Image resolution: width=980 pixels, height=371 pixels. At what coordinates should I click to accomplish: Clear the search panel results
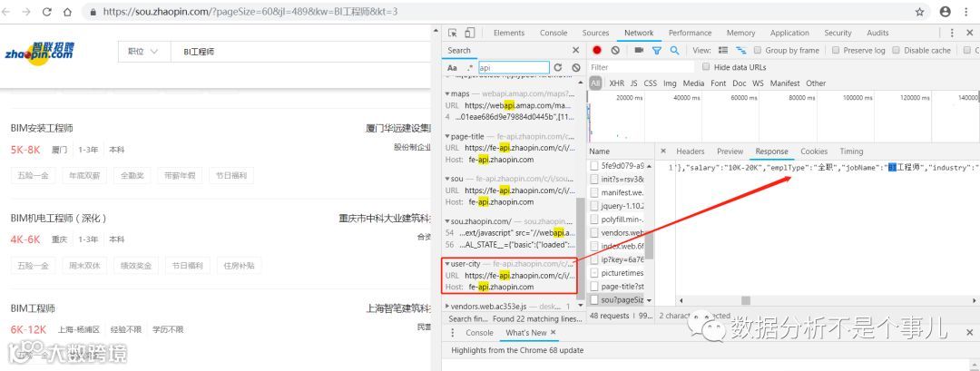(x=575, y=67)
